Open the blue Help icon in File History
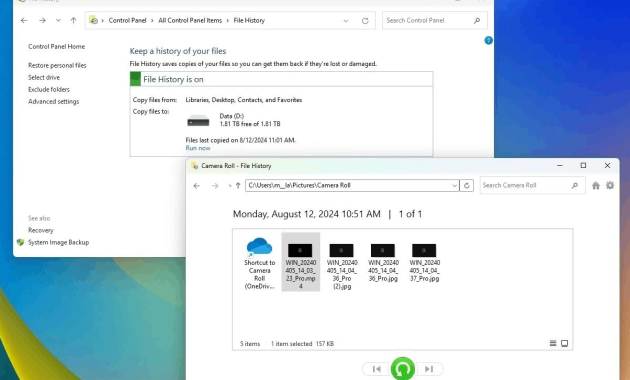Image resolution: width=630 pixels, height=380 pixels. pyautogui.click(x=488, y=40)
